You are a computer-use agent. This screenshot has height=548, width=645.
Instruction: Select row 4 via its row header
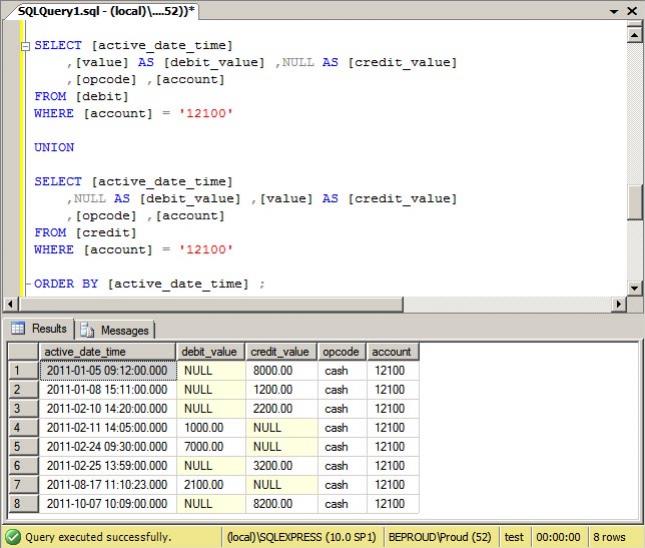pyautogui.click(x=23, y=428)
